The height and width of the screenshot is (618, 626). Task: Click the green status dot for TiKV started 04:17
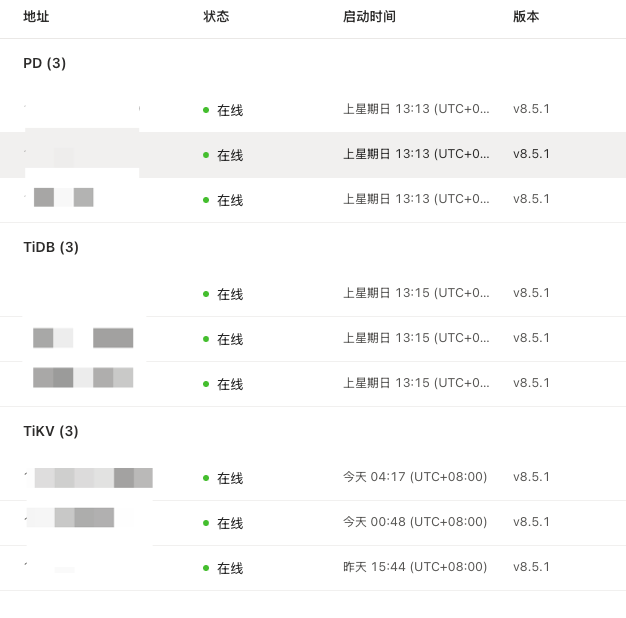coord(206,478)
